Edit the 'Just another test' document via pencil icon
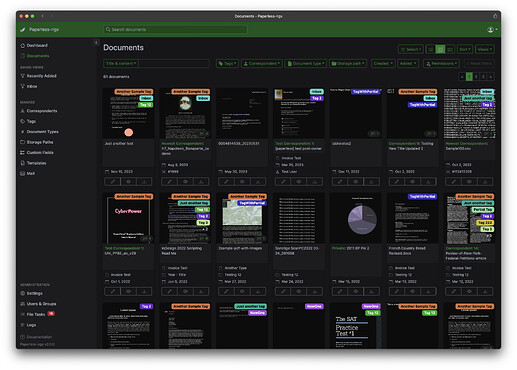This screenshot has width=517, height=370. 113,182
